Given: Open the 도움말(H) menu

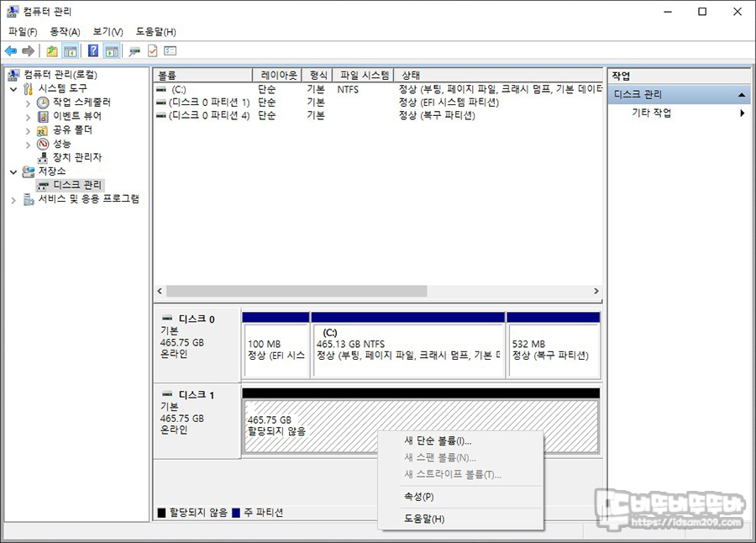Looking at the screenshot, I should 155,32.
